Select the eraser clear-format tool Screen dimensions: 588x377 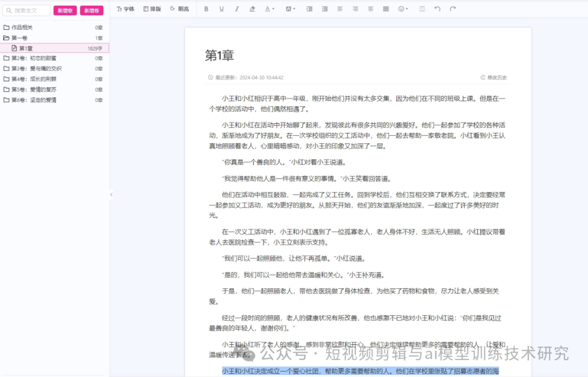pyautogui.click(x=252, y=9)
